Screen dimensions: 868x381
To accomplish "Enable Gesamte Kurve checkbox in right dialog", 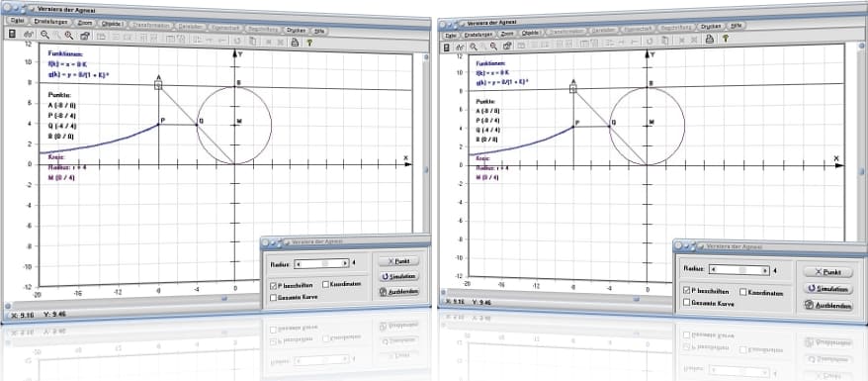I will [687, 303].
